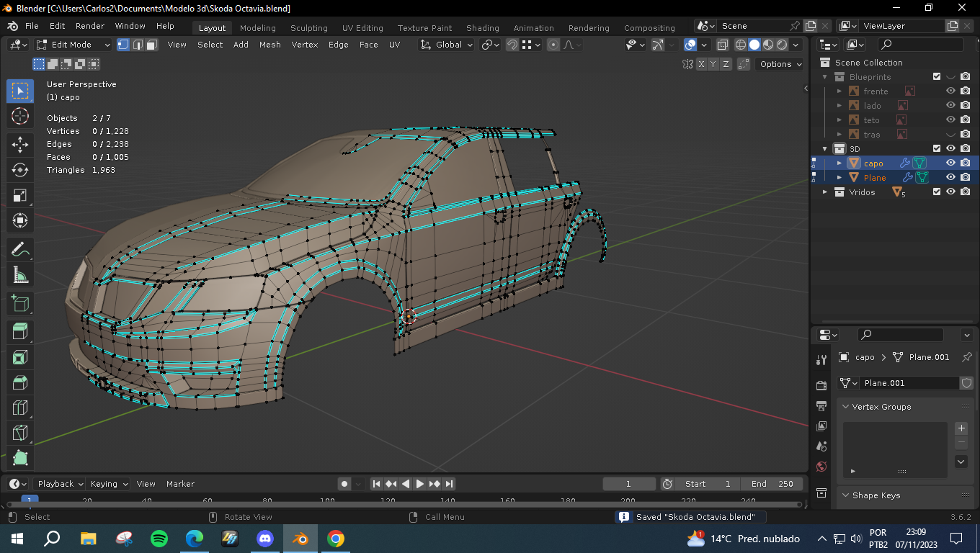The image size is (980, 553).
Task: Hide the frente blueprint in viewport
Action: click(950, 91)
